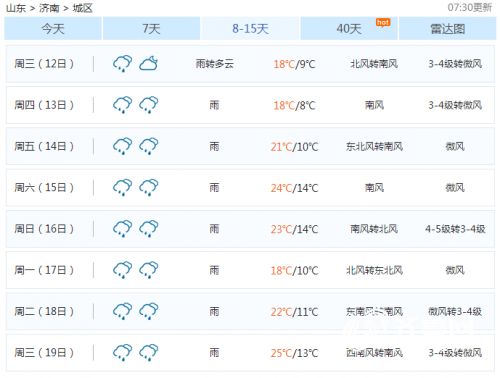The image size is (500, 378).
Task: Select the 周四（13日）date label
Action: (x=44, y=105)
